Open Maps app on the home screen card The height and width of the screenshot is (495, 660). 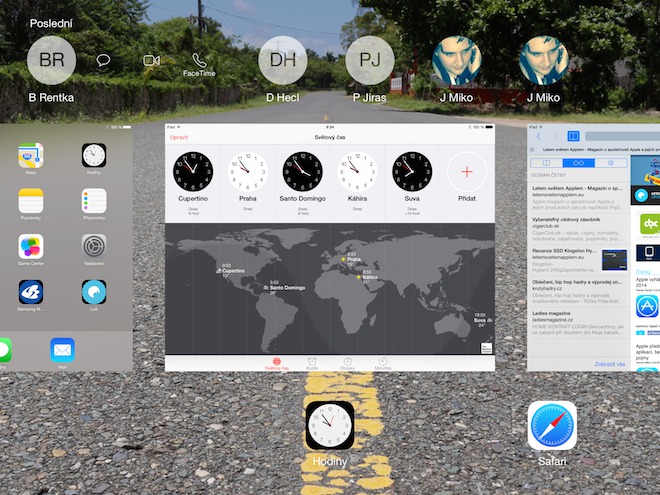coord(31,155)
